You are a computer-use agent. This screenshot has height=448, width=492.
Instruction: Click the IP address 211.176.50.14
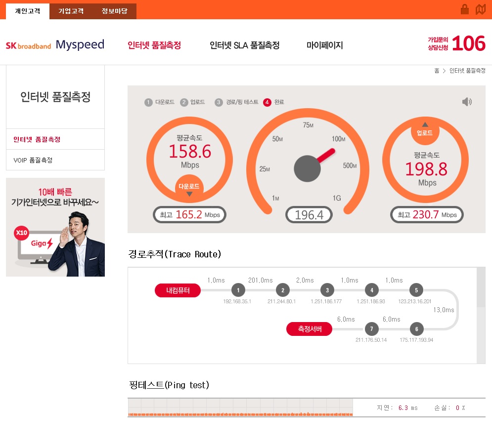coord(371,340)
